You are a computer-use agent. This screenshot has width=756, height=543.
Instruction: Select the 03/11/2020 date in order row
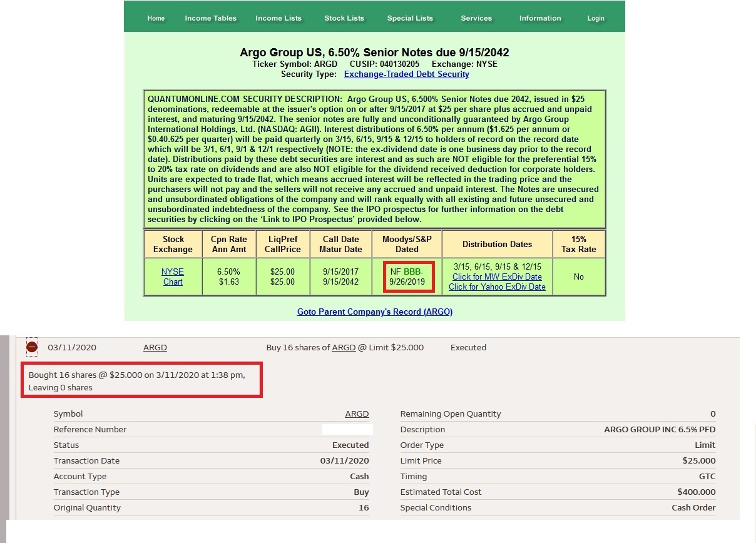[72, 347]
